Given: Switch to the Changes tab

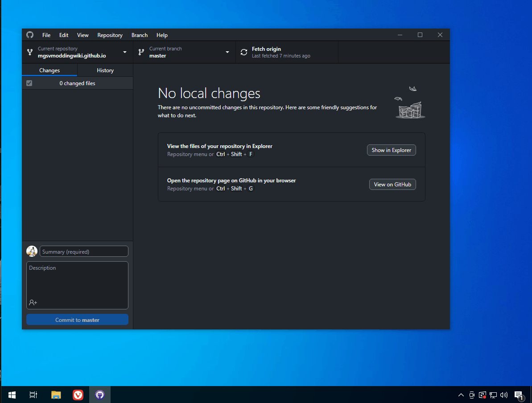Looking at the screenshot, I should 49,70.
